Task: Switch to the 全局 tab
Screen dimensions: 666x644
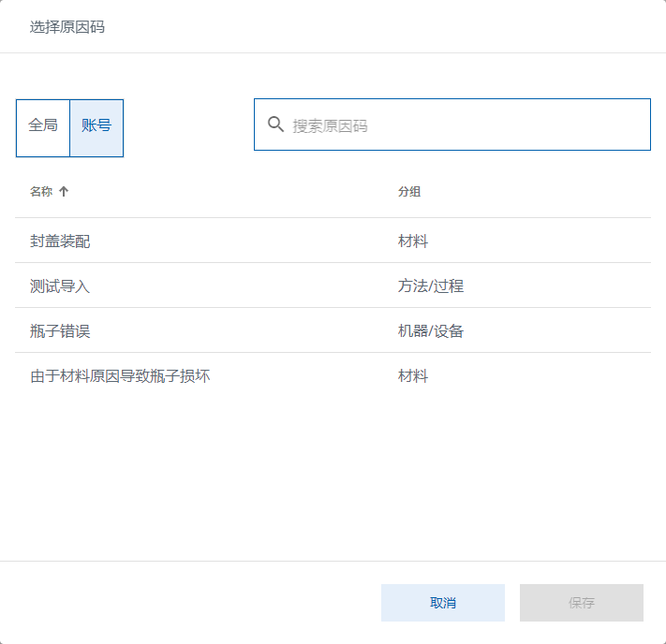Action: point(43,128)
